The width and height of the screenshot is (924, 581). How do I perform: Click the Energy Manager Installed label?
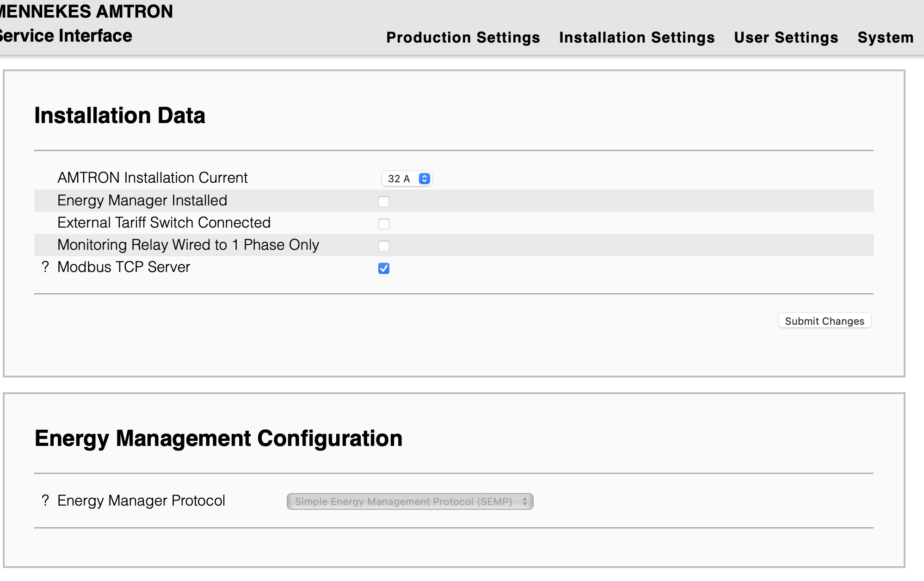[x=142, y=200]
